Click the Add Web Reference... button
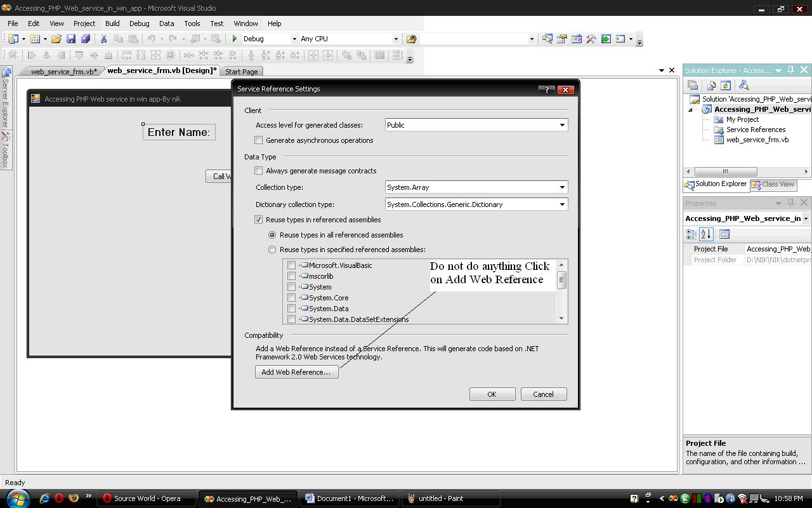812x508 pixels. click(x=296, y=372)
